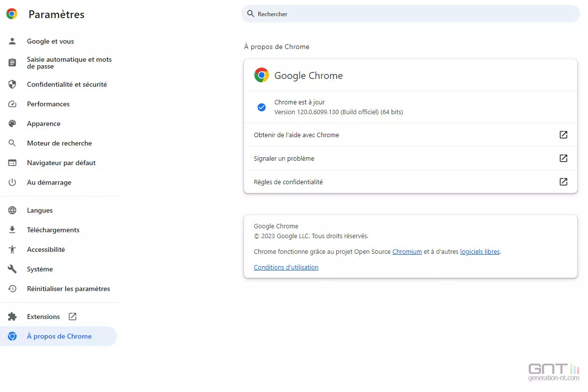Viewport: 588px width, 392px height.
Task: Click the clipboard icon for Saisie automatique
Action: (x=12, y=63)
